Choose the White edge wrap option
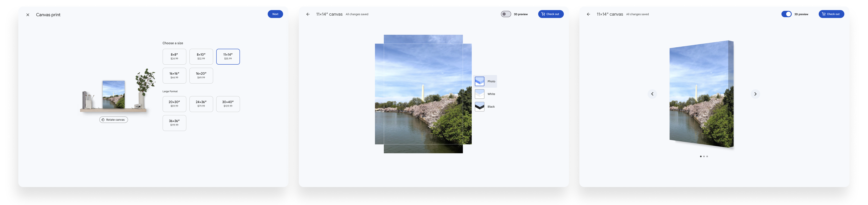 tap(485, 94)
